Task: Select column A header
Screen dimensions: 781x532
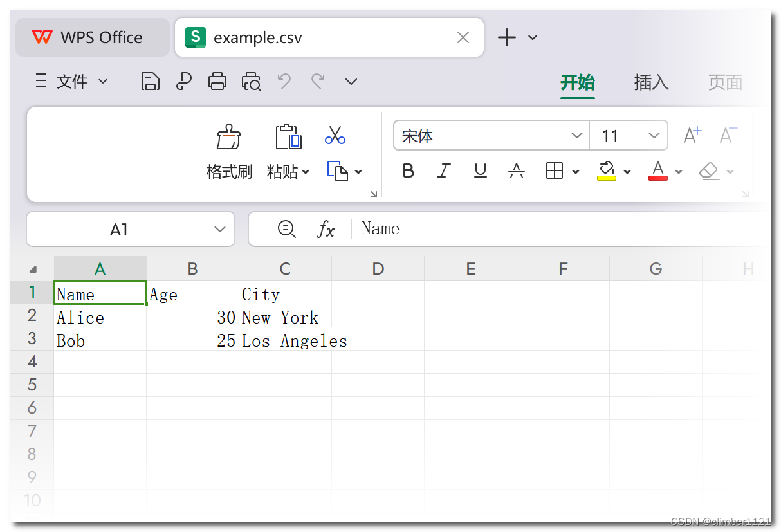Action: (x=100, y=269)
